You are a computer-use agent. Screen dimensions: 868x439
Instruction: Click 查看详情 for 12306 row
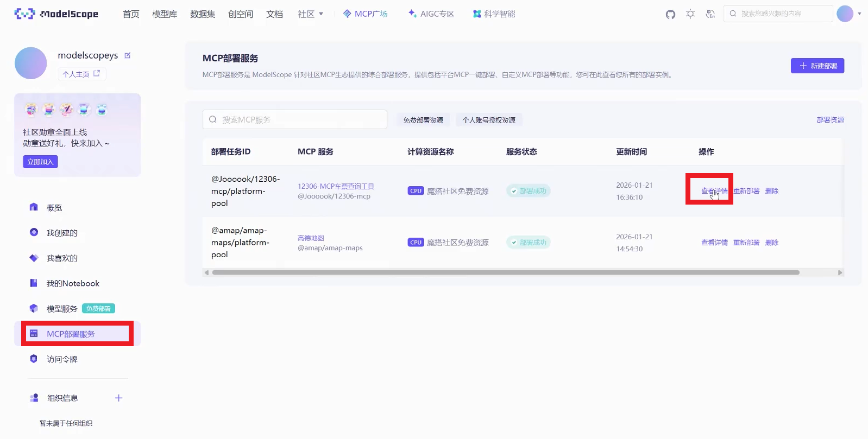(x=714, y=191)
